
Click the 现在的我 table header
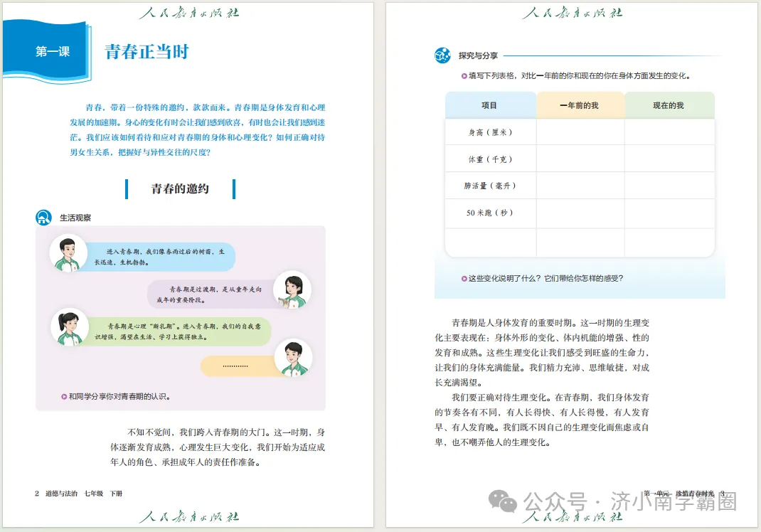[669, 105]
